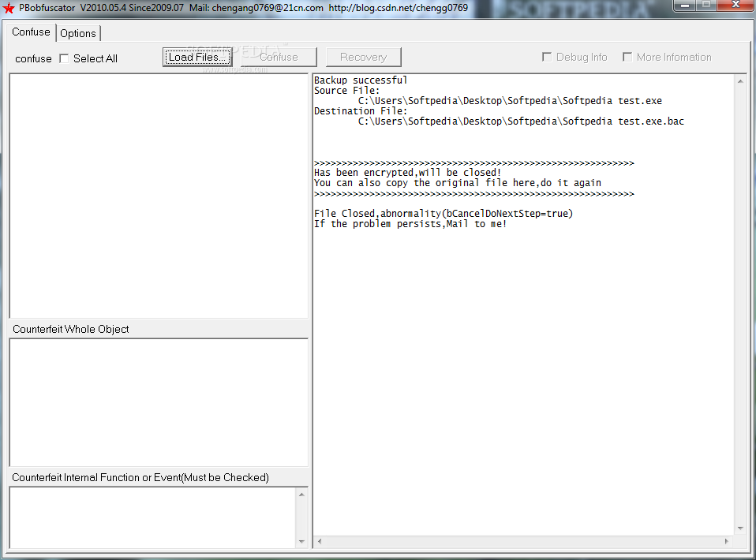Click 'File Closed,abnormality' log line
Viewport: 756px width, 560px height.
[x=443, y=214]
